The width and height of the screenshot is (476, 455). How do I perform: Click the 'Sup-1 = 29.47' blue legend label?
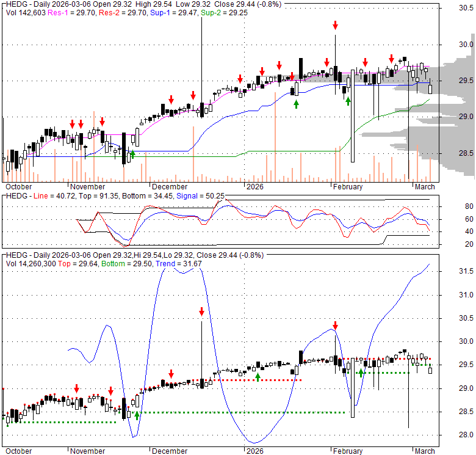174,13
